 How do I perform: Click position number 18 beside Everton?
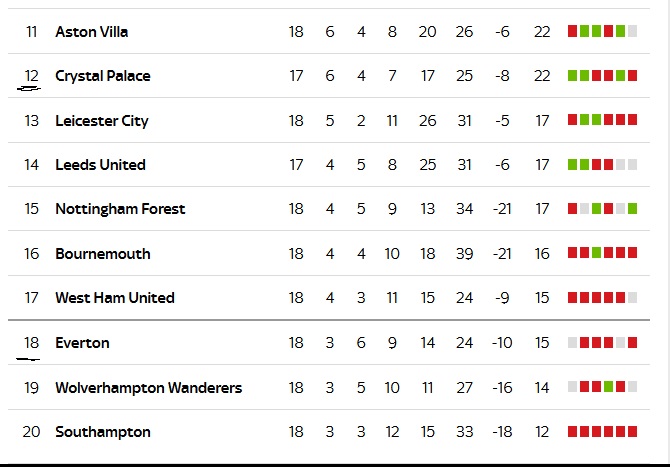[x=31, y=343]
